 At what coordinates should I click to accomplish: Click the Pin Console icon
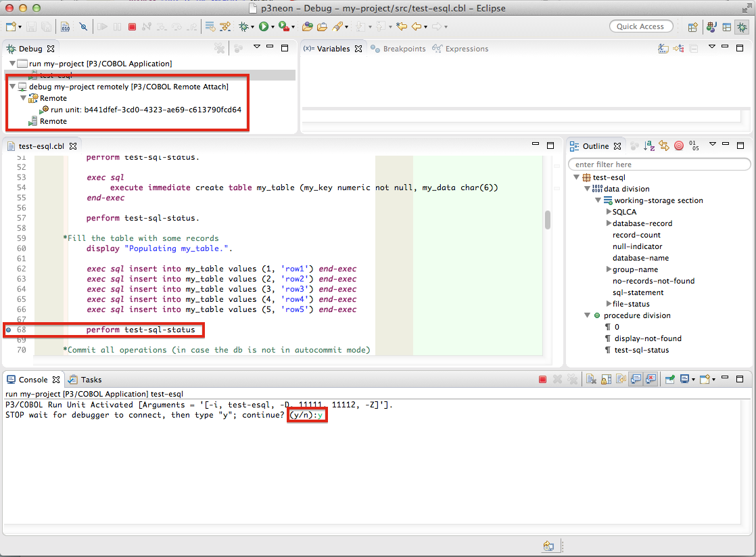pyautogui.click(x=669, y=380)
